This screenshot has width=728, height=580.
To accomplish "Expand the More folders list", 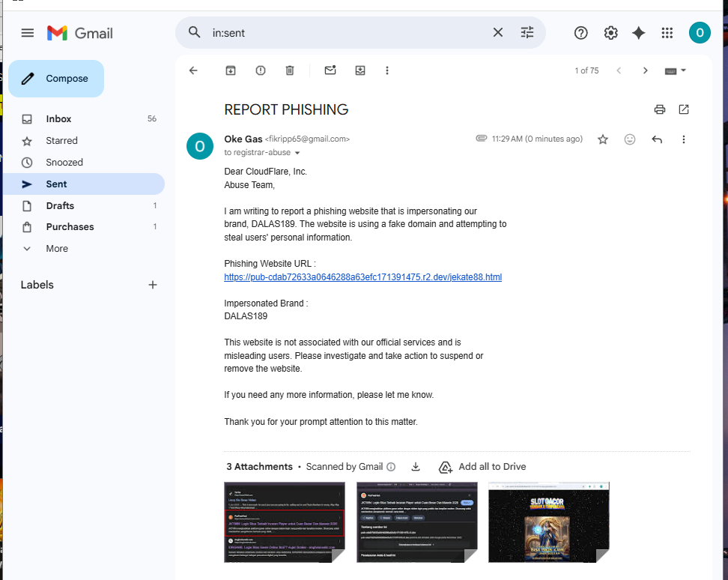I will pyautogui.click(x=84, y=249).
